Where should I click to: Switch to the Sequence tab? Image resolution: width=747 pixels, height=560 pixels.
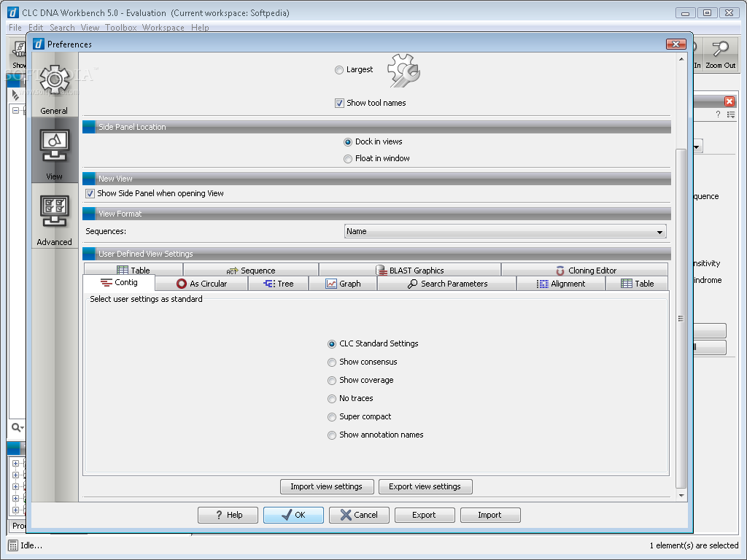251,270
